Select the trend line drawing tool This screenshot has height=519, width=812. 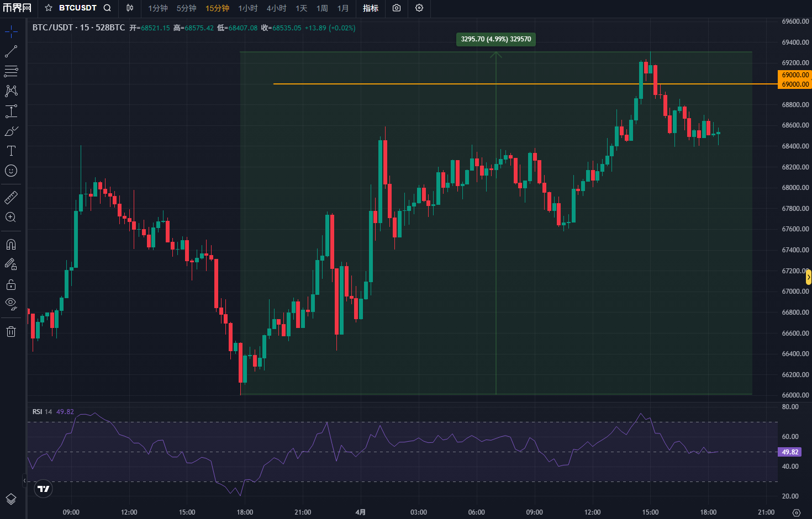click(11, 51)
